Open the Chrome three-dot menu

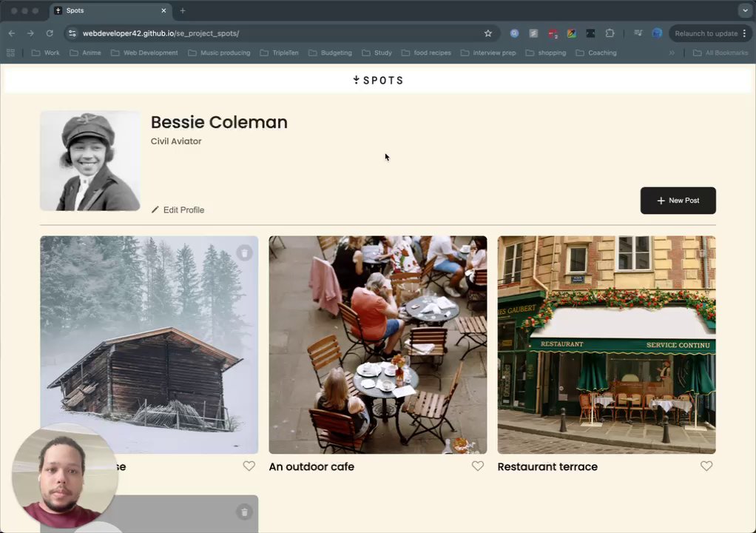[745, 33]
